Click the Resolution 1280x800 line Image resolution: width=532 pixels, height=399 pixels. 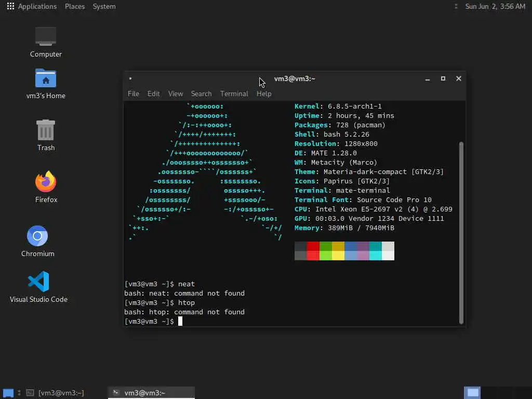(x=336, y=143)
